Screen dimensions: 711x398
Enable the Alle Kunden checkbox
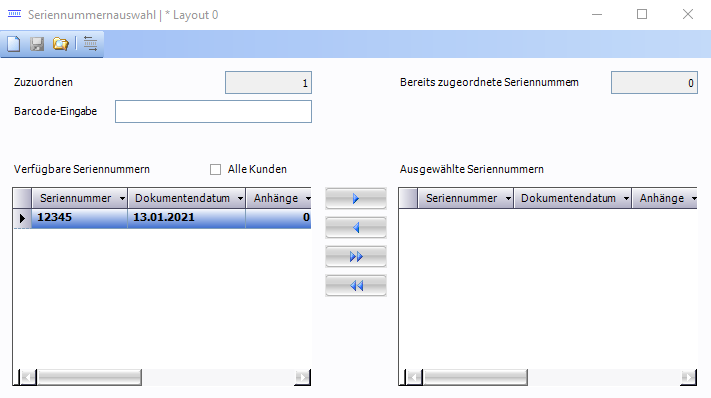215,170
